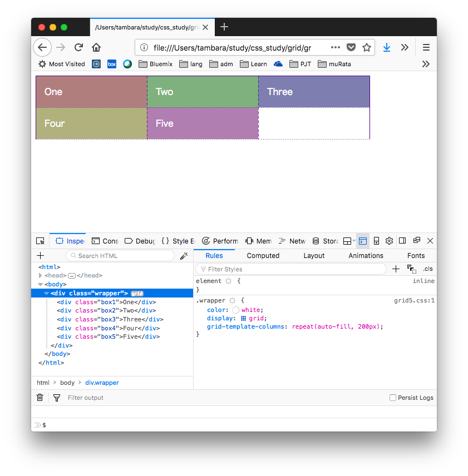The image size is (468, 476).
Task: Close the developer tools
Action: (x=430, y=241)
